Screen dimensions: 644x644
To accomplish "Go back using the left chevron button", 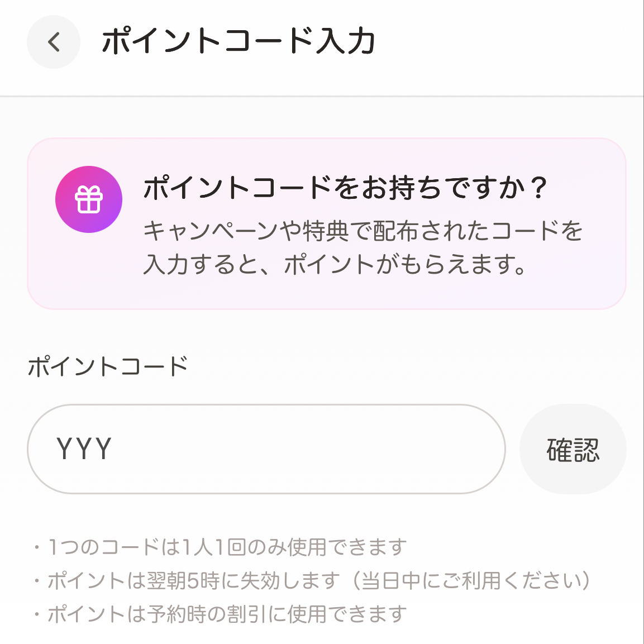I will pos(54,42).
